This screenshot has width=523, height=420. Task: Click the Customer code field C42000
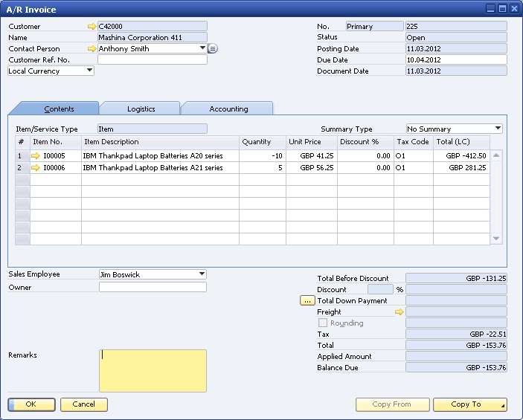click(153, 26)
